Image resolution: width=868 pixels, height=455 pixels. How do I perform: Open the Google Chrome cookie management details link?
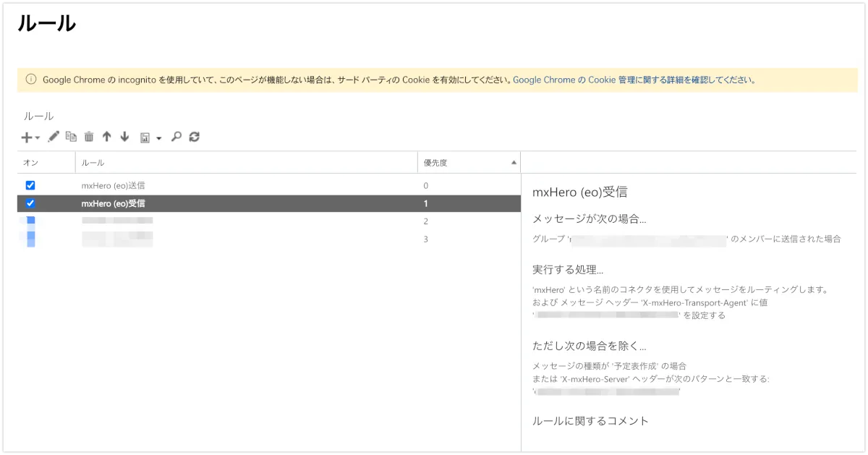point(634,80)
